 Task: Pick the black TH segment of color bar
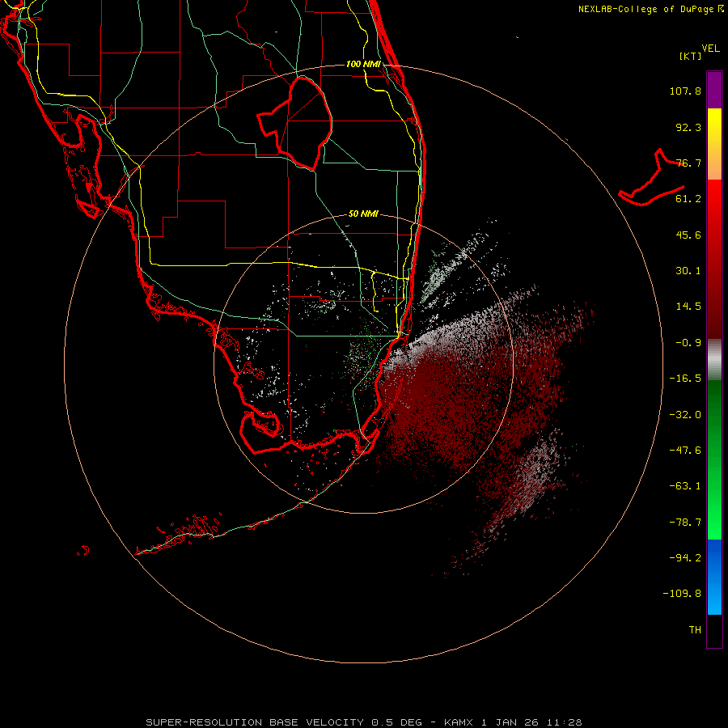point(714,630)
